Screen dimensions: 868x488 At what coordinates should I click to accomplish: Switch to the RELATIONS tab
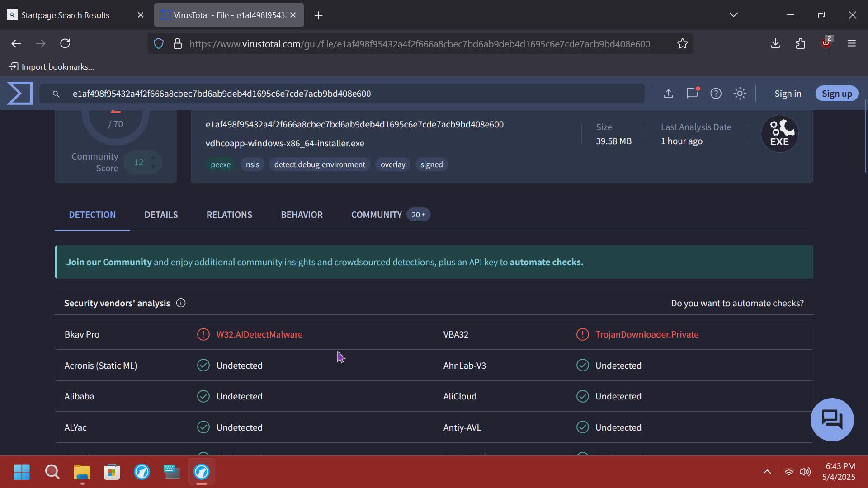[229, 215]
